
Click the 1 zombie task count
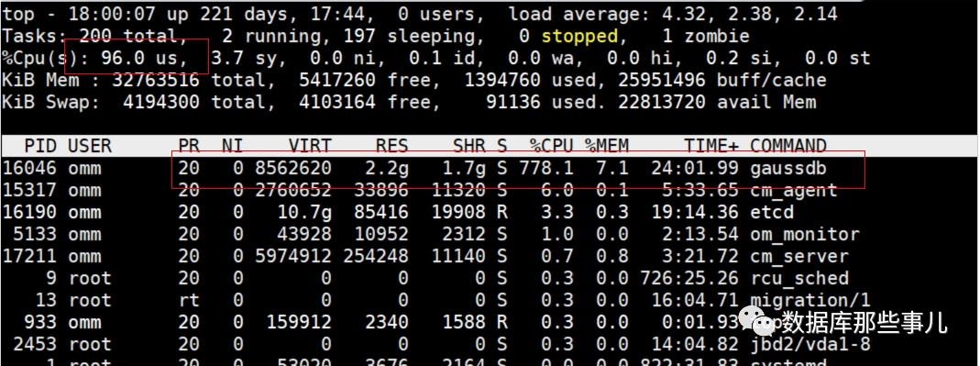tap(706, 37)
